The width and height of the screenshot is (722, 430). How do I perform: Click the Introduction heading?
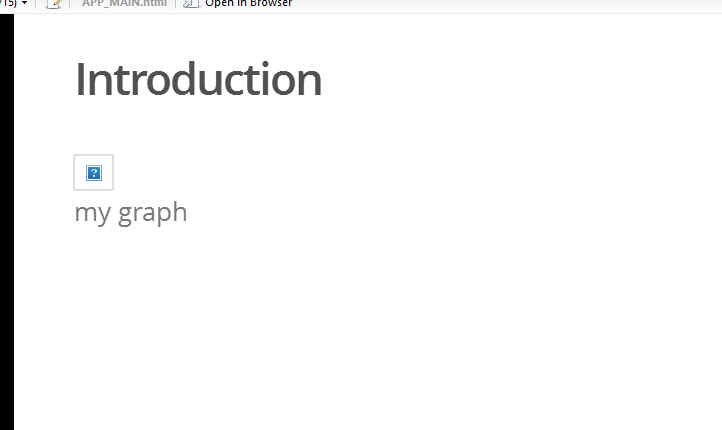click(198, 80)
